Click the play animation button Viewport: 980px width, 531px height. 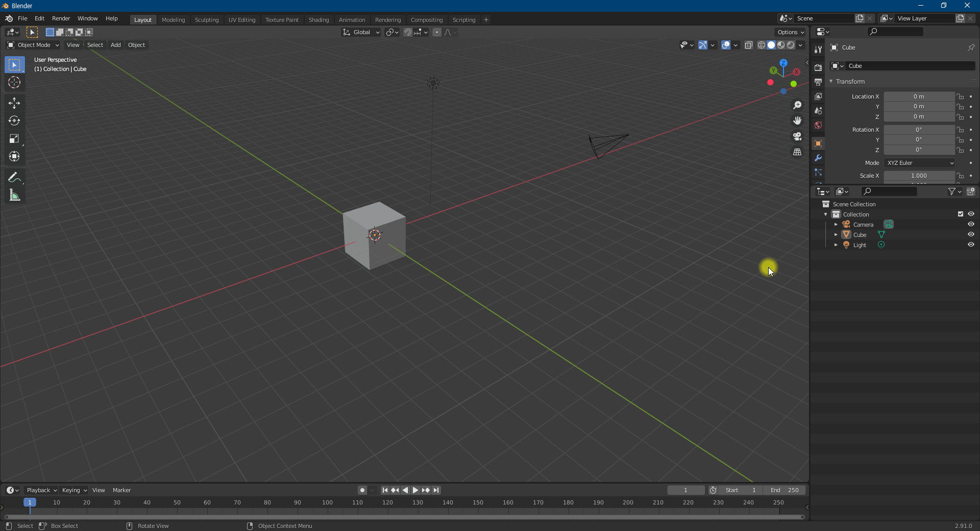415,490
